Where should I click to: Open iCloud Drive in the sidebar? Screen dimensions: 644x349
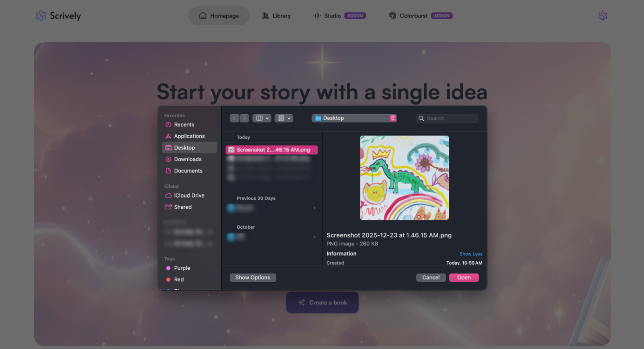tap(190, 195)
